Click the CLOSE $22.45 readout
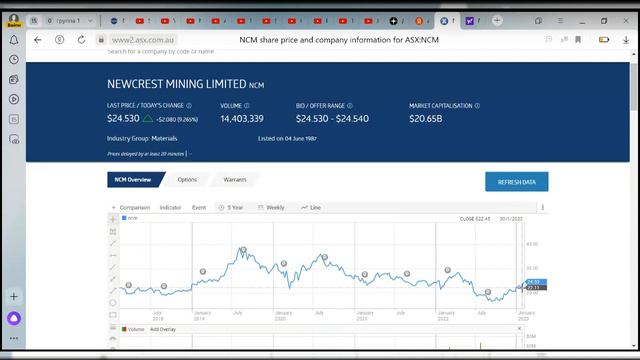Screen dimensions: 640x360 pos(475,219)
